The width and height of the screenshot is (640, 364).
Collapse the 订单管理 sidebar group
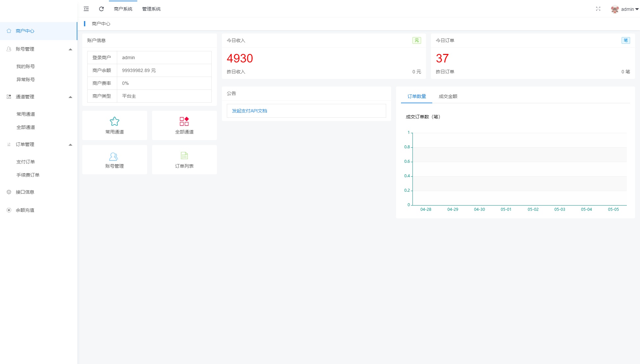70,145
